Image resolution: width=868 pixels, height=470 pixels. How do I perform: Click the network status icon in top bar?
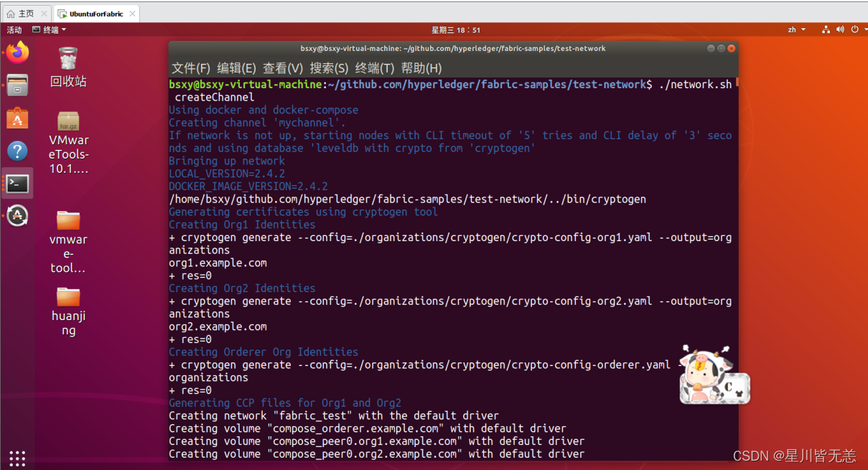826,29
